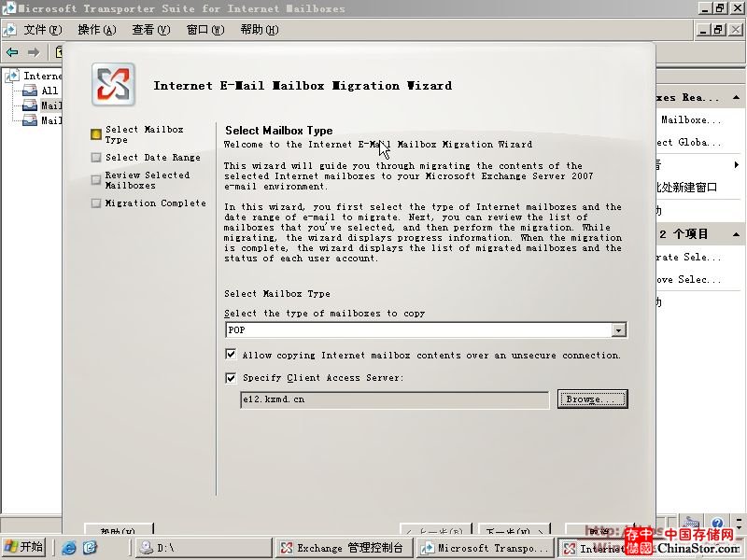Click the 'Select Mailbox Type' bold heading
747x560 pixels.
tap(278, 131)
